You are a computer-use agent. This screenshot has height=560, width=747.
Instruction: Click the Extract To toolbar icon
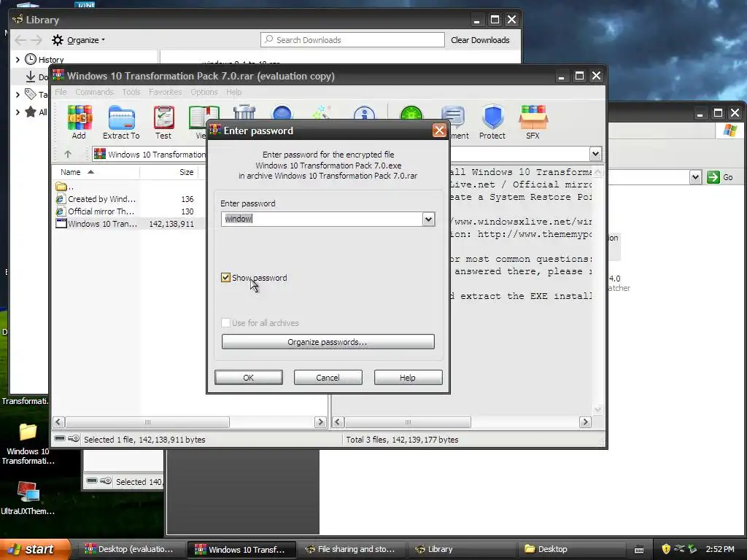click(x=121, y=117)
